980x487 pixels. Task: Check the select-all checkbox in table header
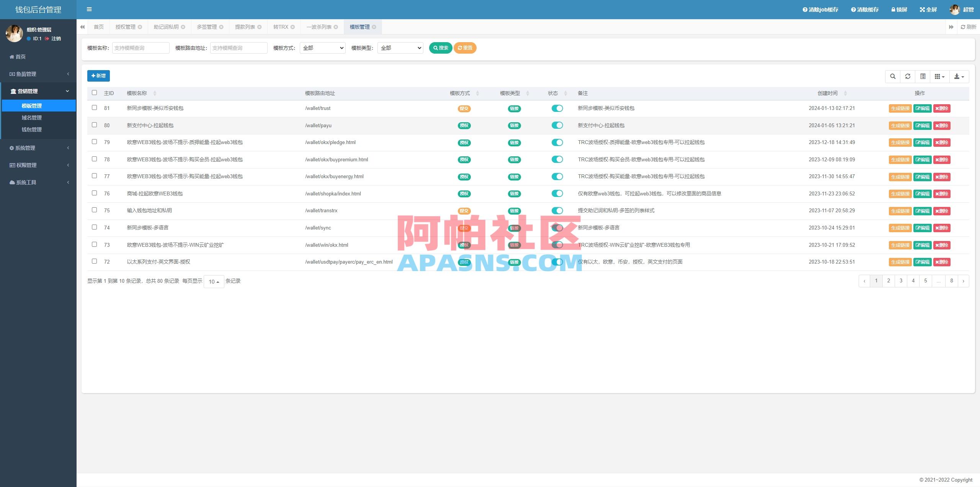95,93
